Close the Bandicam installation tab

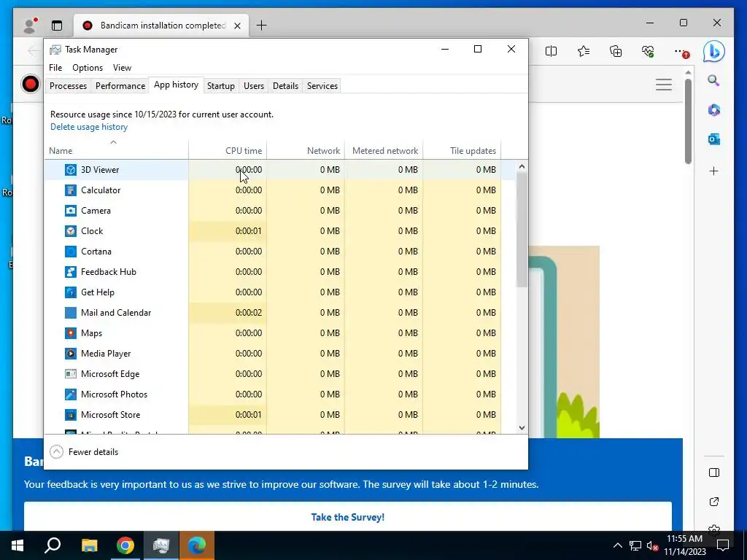(237, 26)
